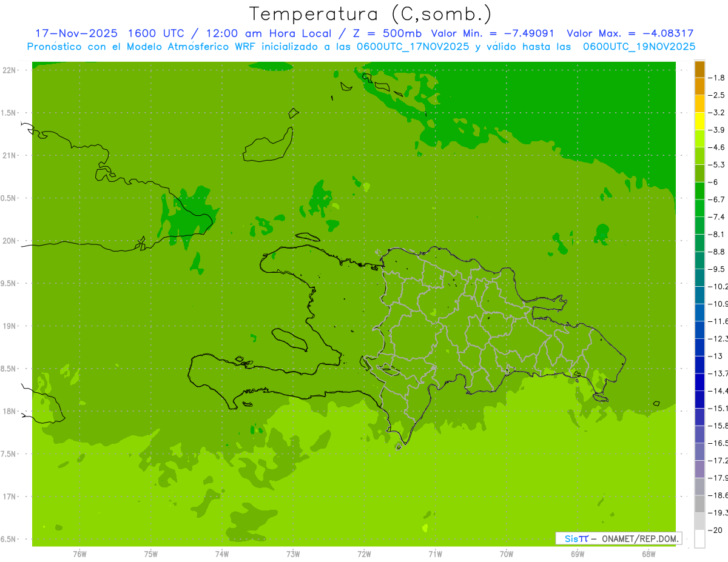This screenshot has height=562, width=728.
Task: Click the dark orange swatch above -1.8
Action: point(699,69)
